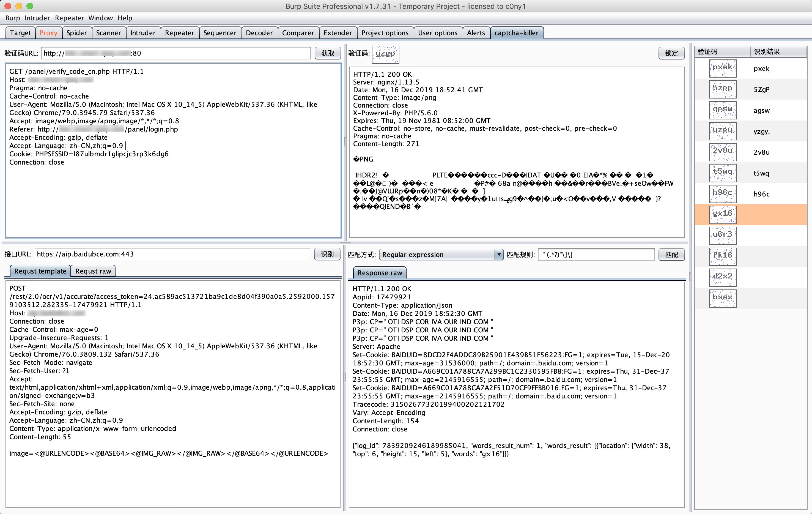This screenshot has width=812, height=514.
Task: Click the 2v8u captcha thumbnail
Action: pos(722,152)
